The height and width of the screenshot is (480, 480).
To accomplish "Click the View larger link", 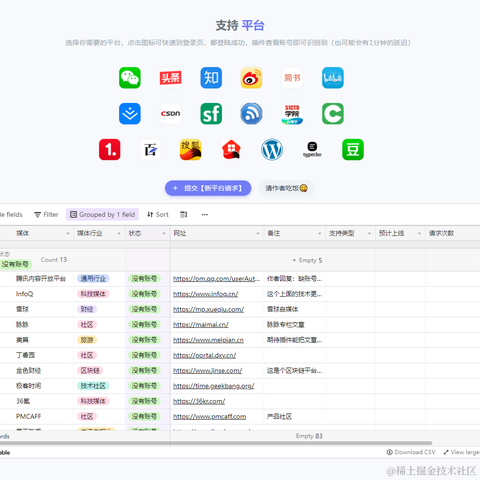I will pos(462,452).
